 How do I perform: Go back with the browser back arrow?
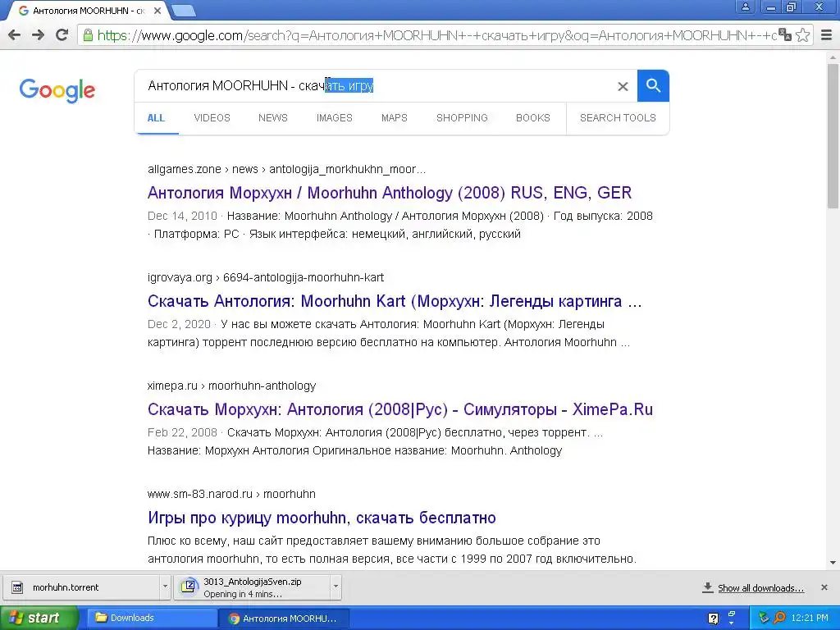15,35
